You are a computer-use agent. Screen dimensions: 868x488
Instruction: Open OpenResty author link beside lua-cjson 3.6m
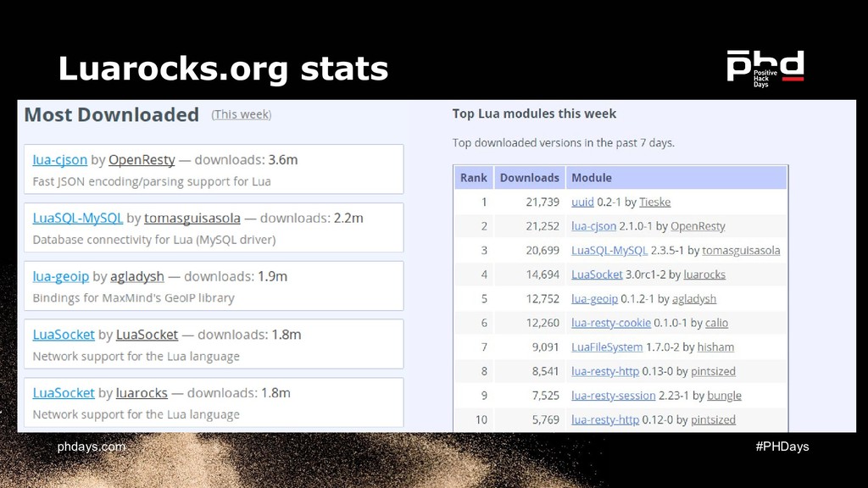(x=142, y=160)
